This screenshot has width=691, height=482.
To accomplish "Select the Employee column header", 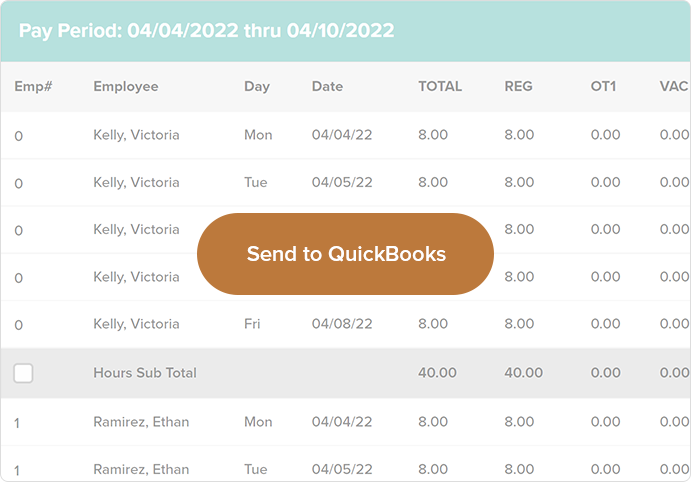I will pyautogui.click(x=126, y=86).
